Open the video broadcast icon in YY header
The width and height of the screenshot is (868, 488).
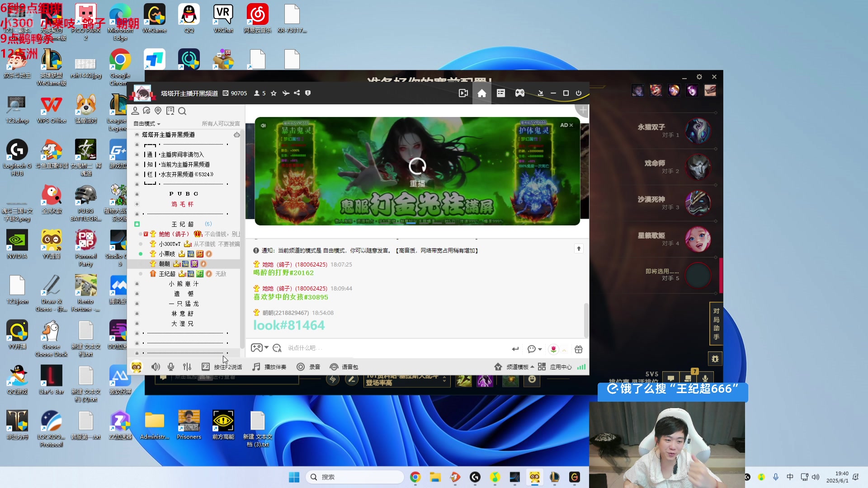[x=463, y=93]
